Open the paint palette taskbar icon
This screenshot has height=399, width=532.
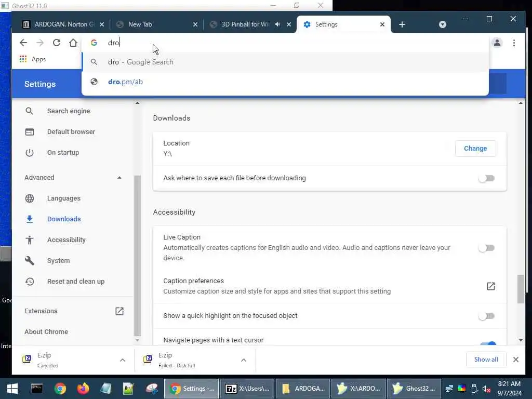pos(151,389)
